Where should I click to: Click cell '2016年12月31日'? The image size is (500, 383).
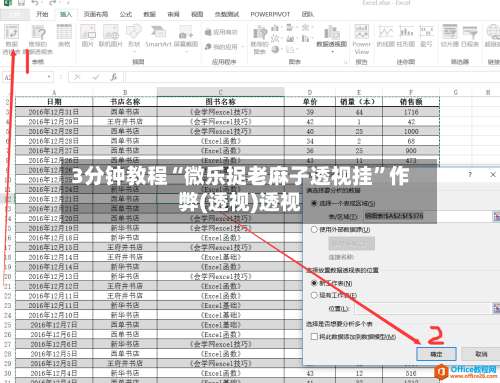click(x=54, y=112)
